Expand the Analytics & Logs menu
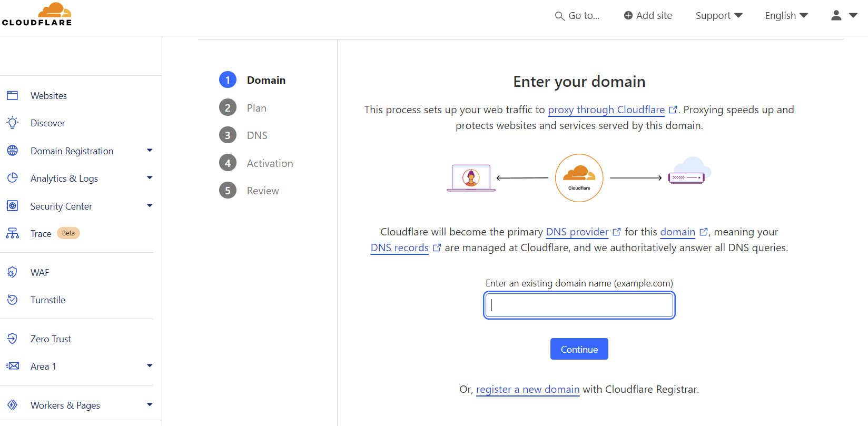The width and height of the screenshot is (868, 426). (150, 178)
